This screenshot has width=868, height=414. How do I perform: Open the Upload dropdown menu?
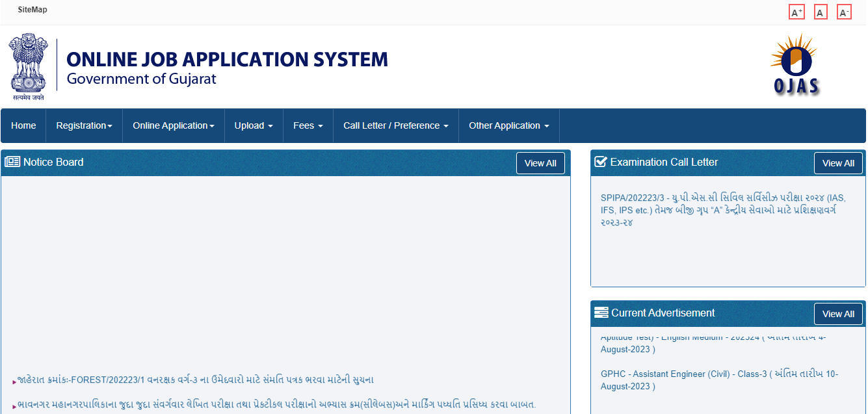254,125
